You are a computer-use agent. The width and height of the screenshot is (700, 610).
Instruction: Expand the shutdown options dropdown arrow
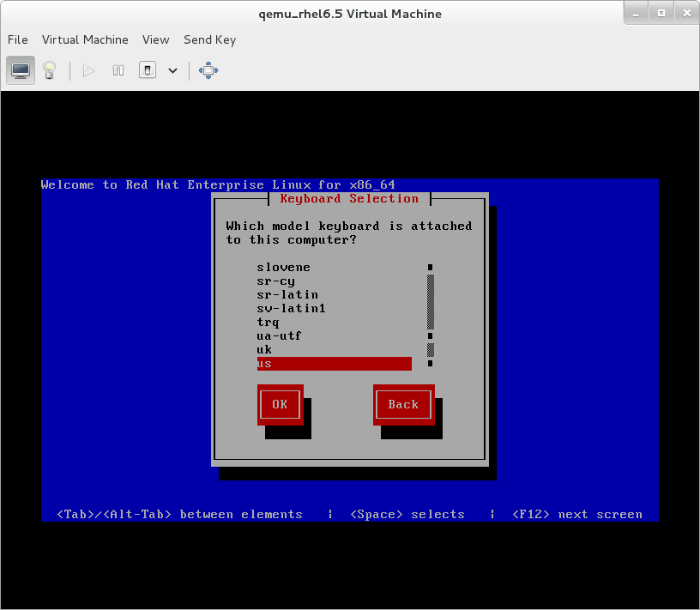tap(172, 70)
